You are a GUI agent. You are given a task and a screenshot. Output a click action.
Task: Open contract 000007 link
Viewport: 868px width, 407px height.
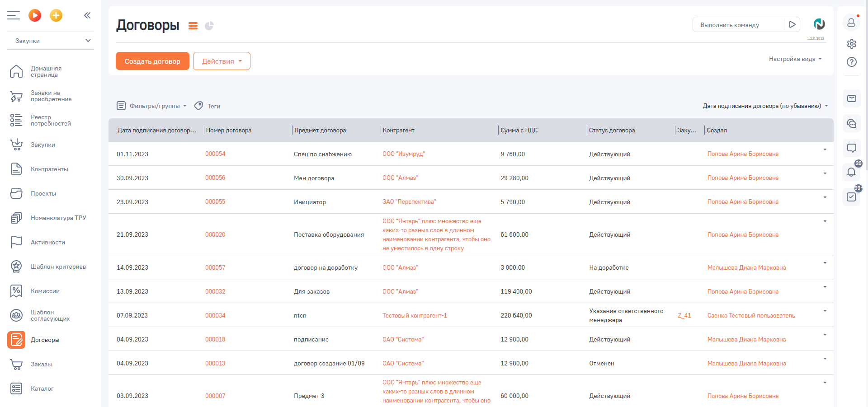point(215,396)
